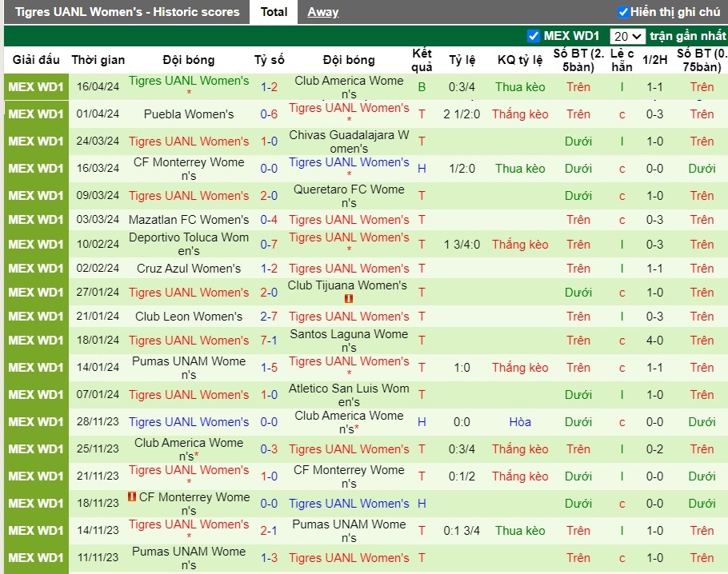728x574 pixels.
Task: Toggle the Hiển thị ghi chú checkbox
Action: [x=623, y=12]
